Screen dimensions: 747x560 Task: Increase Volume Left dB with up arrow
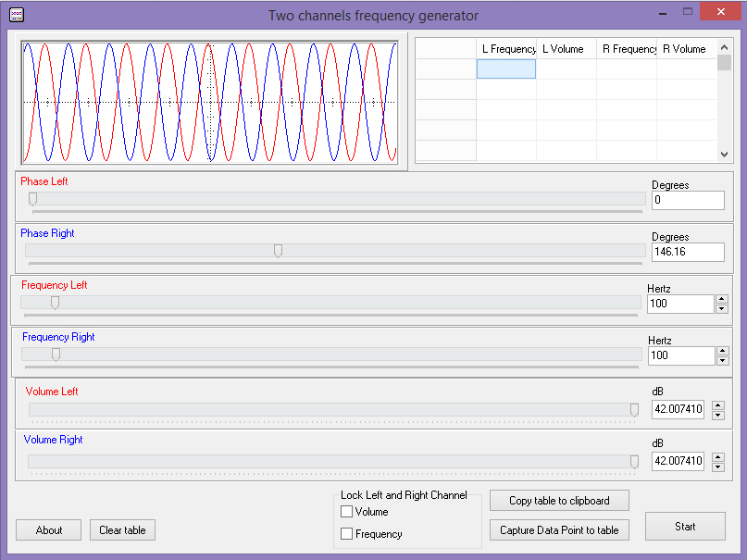(718, 405)
